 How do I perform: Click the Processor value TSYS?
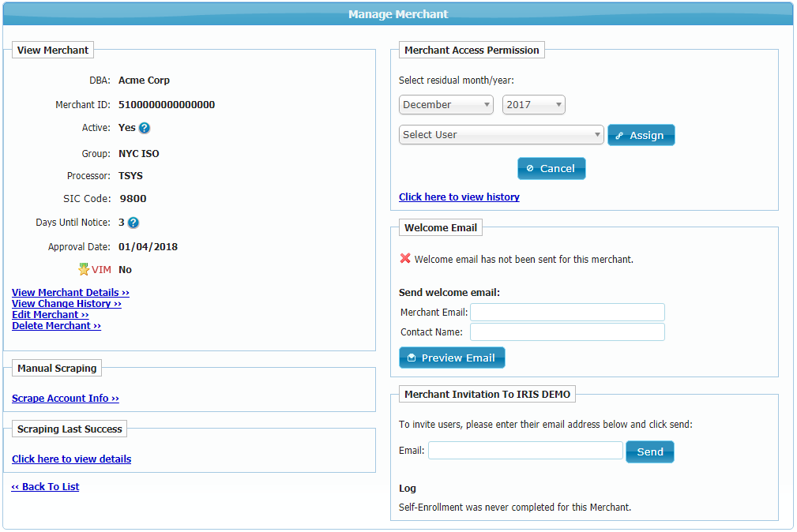pyautogui.click(x=130, y=176)
